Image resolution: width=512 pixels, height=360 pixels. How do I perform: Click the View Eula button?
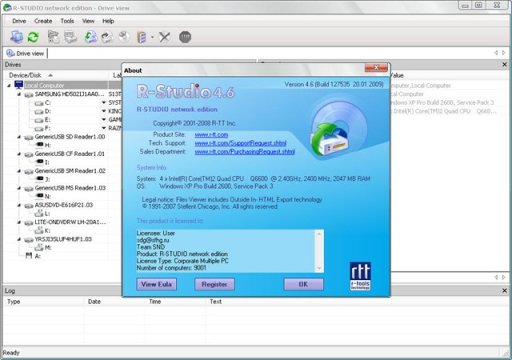(x=156, y=284)
